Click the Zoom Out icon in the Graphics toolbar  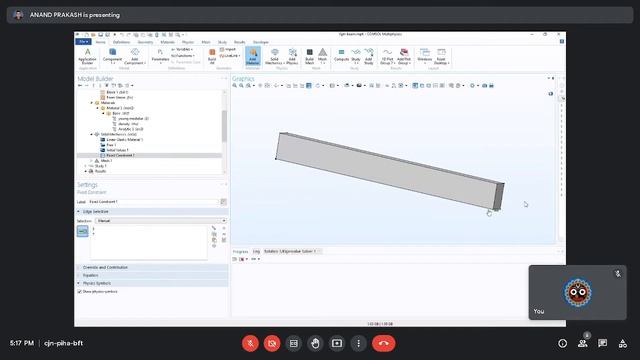click(x=241, y=86)
